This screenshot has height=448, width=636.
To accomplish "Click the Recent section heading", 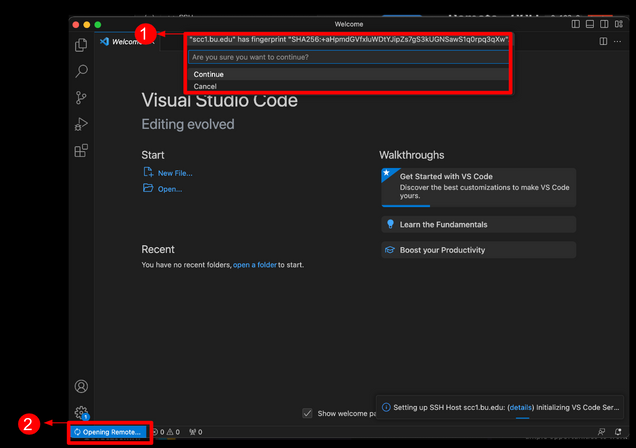I will (158, 249).
